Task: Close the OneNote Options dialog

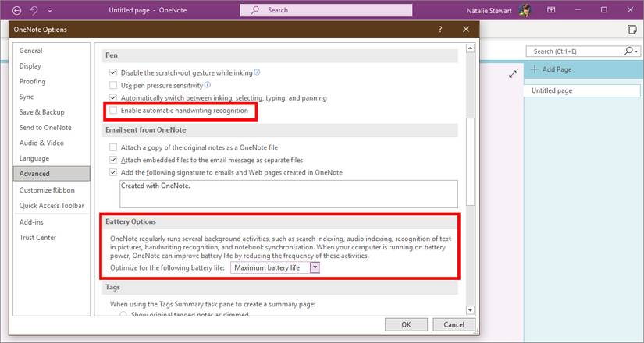Action: pos(466,29)
